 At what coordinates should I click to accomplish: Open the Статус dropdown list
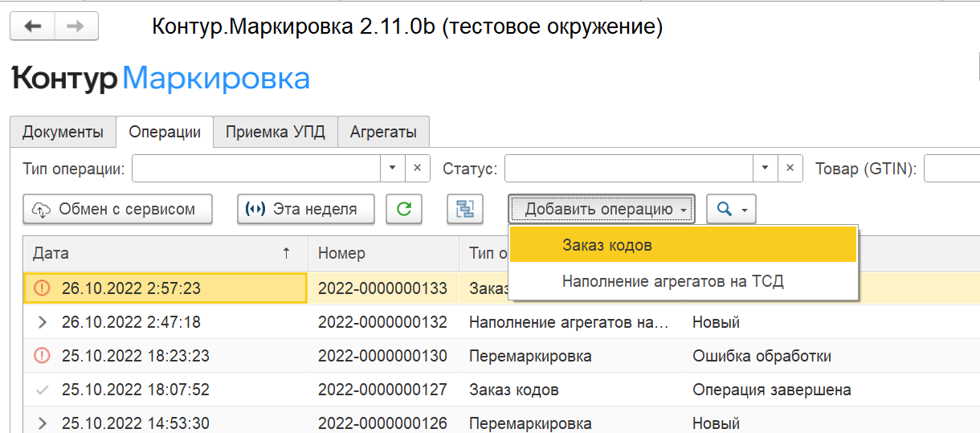[765, 169]
